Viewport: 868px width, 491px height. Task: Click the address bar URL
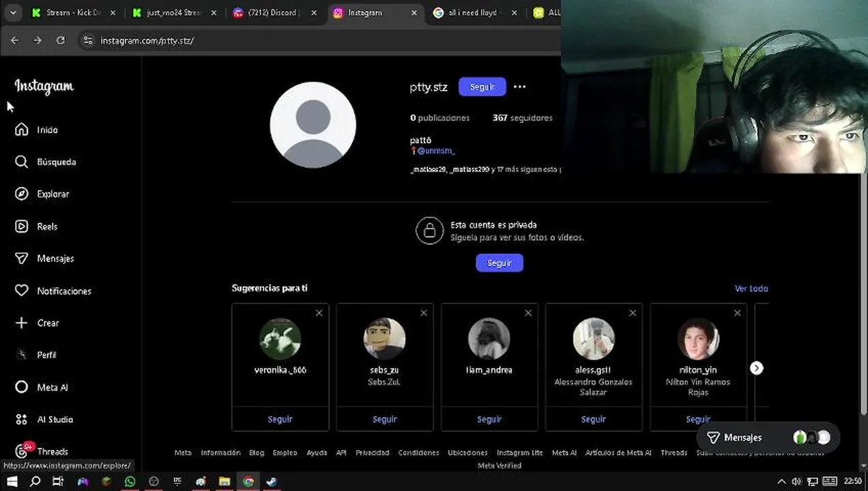coord(147,41)
